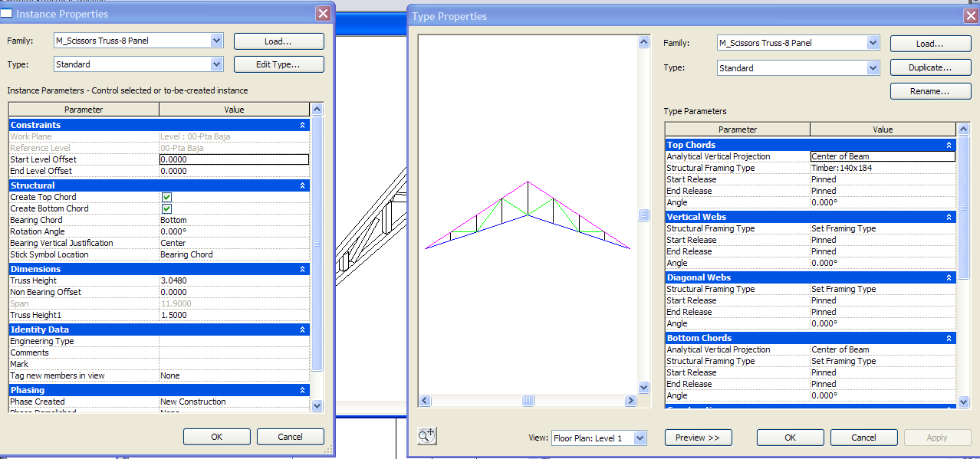The width and height of the screenshot is (980, 459).
Task: Click Instance Properties title bar window icon
Action: [x=6, y=13]
